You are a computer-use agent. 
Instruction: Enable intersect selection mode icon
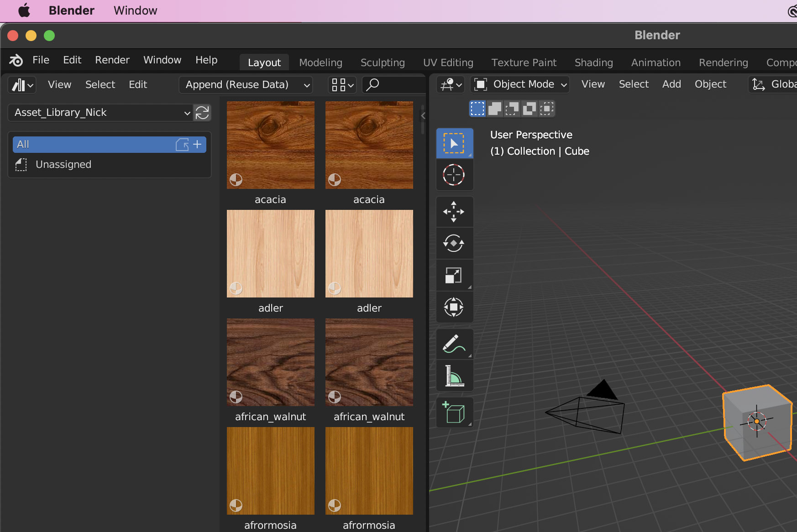click(547, 109)
